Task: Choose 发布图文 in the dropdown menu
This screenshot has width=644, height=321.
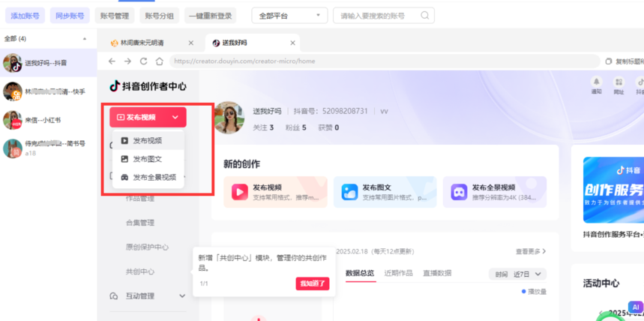Action: point(148,159)
